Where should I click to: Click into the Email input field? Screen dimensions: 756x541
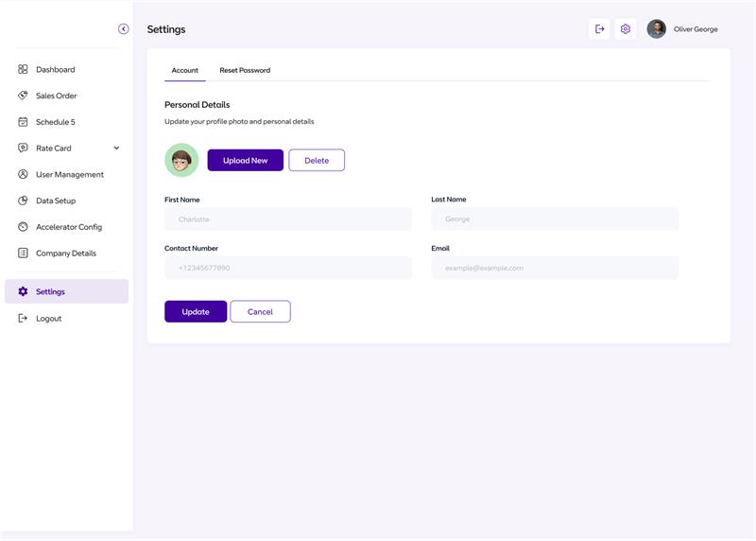click(x=555, y=268)
